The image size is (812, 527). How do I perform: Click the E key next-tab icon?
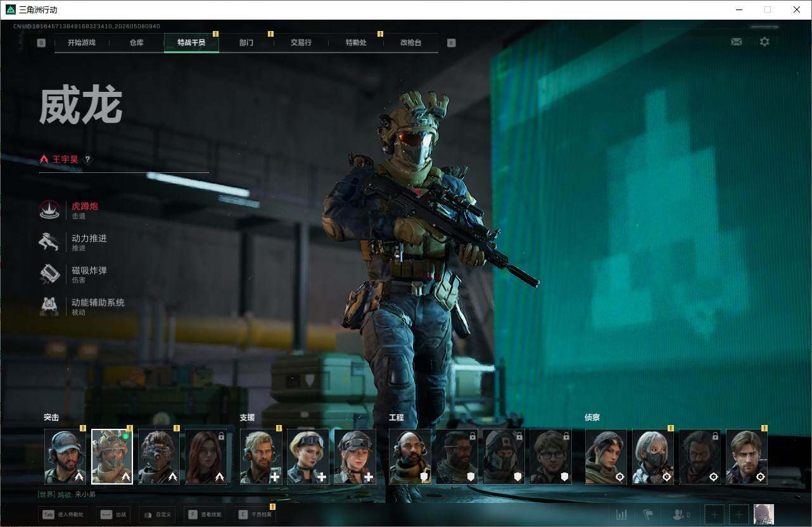tap(451, 43)
